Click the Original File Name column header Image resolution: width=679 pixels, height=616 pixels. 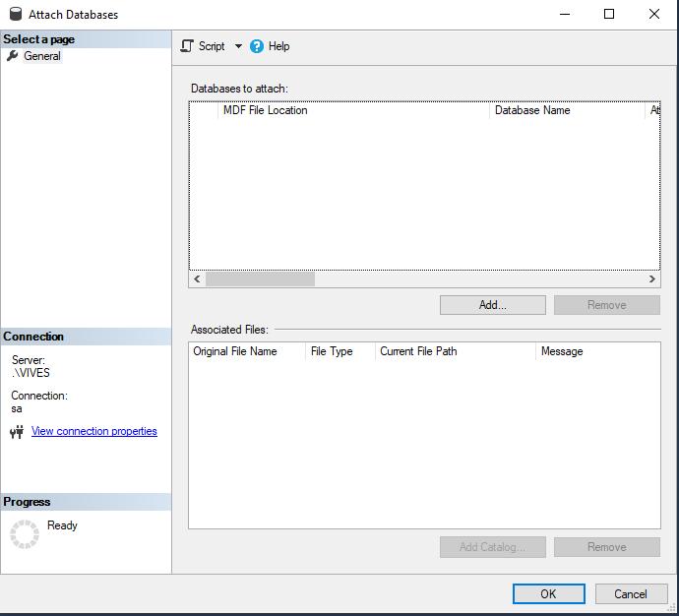pos(247,351)
